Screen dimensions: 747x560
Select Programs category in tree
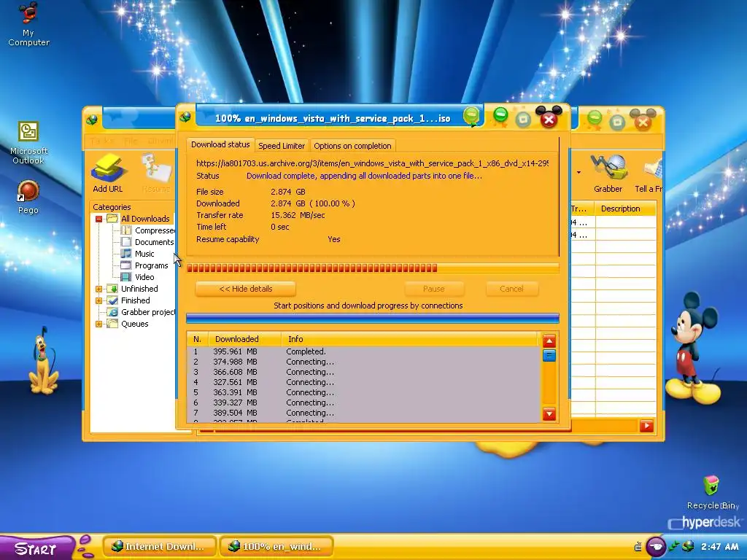coord(145,265)
